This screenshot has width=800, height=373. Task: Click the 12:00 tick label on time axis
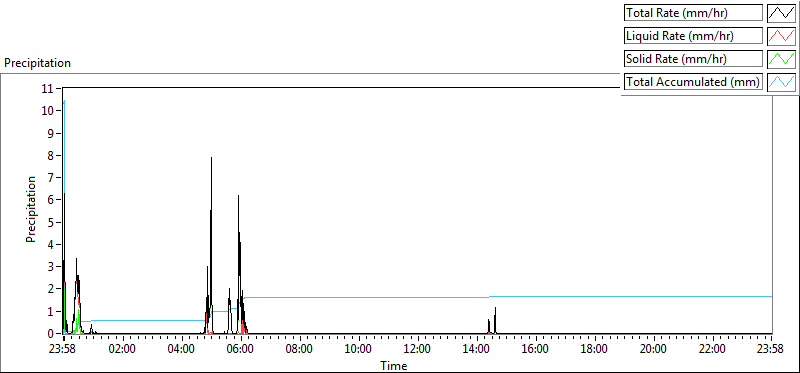pyautogui.click(x=418, y=349)
